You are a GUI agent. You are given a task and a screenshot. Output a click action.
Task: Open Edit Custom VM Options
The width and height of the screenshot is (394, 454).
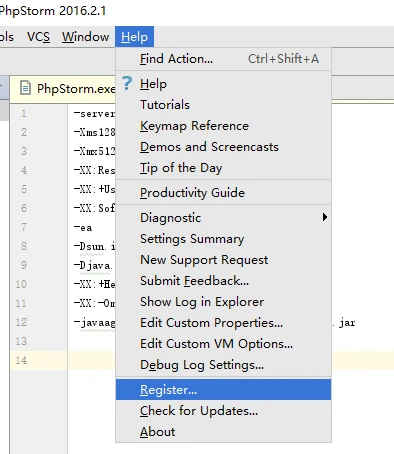[x=223, y=344]
